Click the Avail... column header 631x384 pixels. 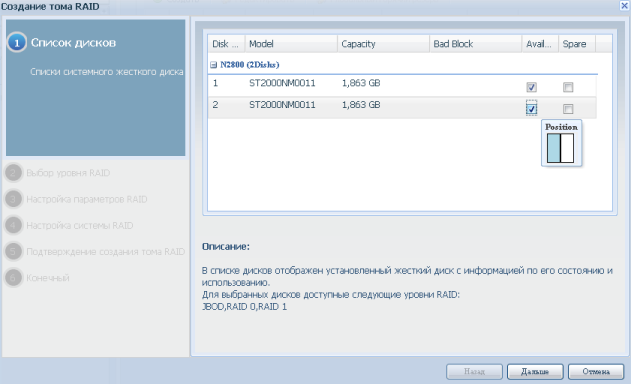540,44
